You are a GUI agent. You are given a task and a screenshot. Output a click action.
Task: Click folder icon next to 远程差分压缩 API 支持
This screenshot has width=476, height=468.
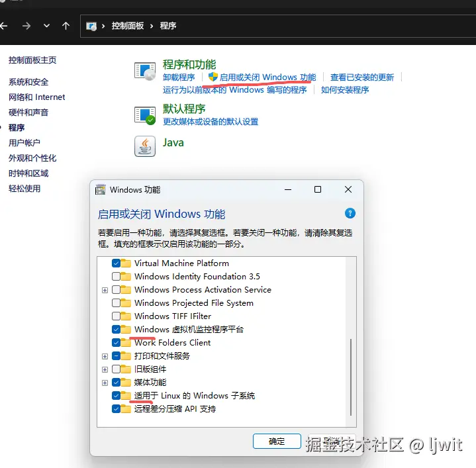point(126,409)
